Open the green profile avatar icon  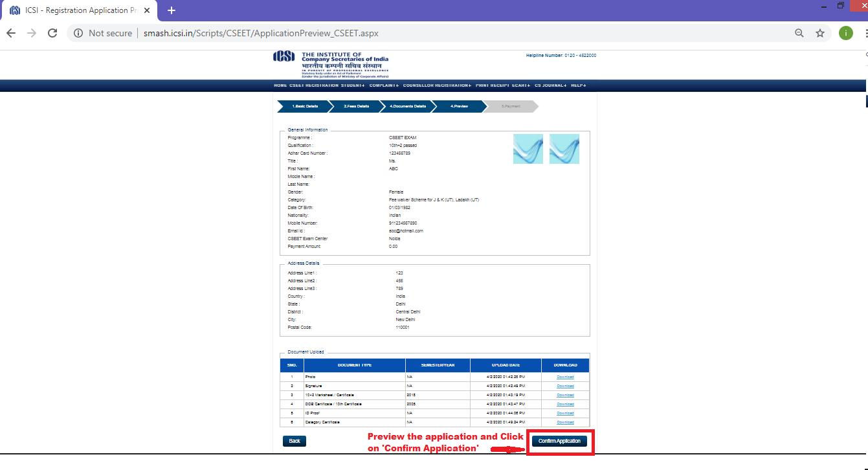click(845, 33)
